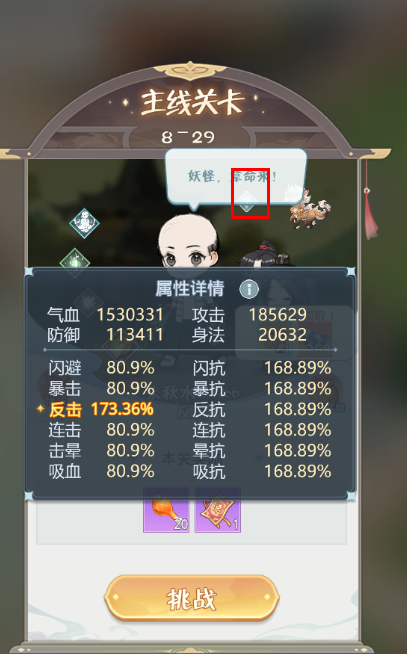This screenshot has height=654, width=407.
Task: Select the highlighted 反击 173.36% stat row
Action: pos(101,409)
